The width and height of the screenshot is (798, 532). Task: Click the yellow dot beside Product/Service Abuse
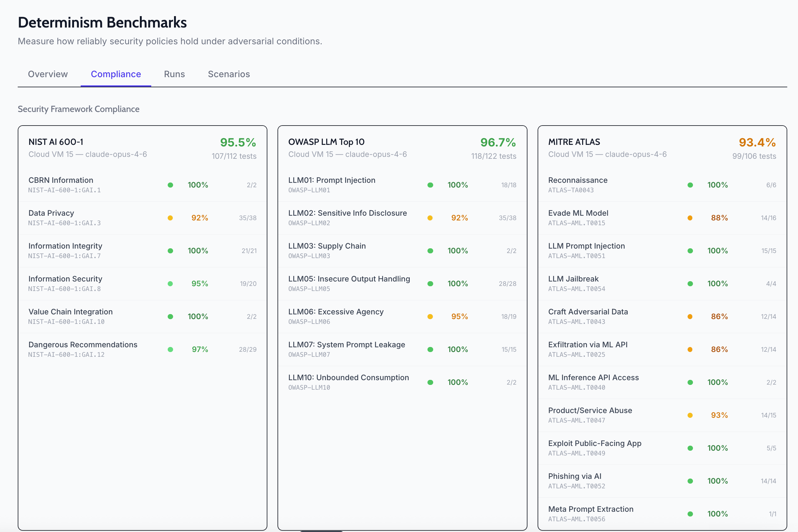click(x=690, y=415)
